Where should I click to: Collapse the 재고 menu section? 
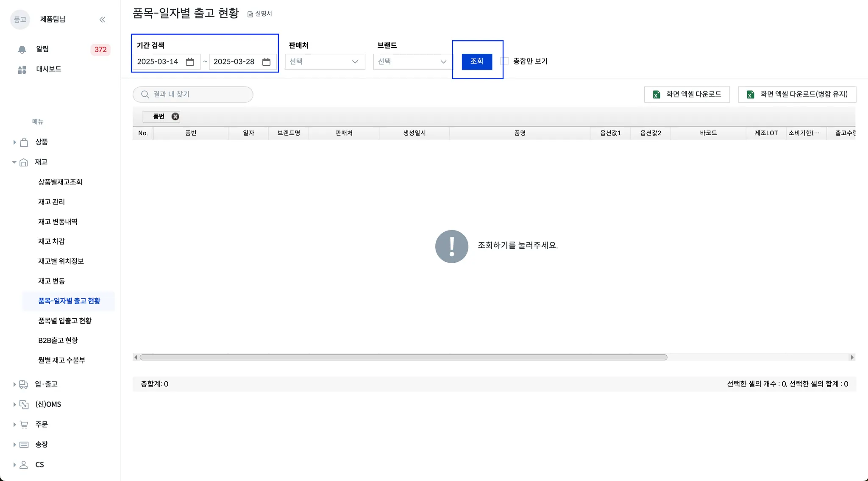point(14,162)
